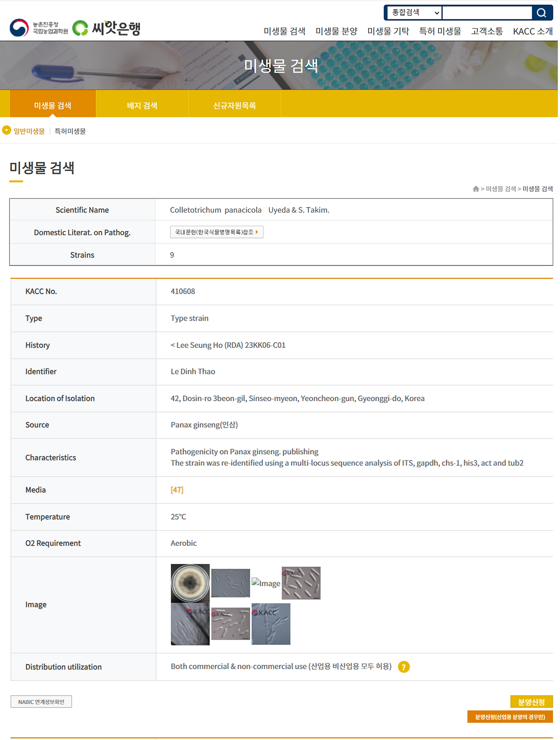Click the 씨앗은행 logo

coord(106,28)
